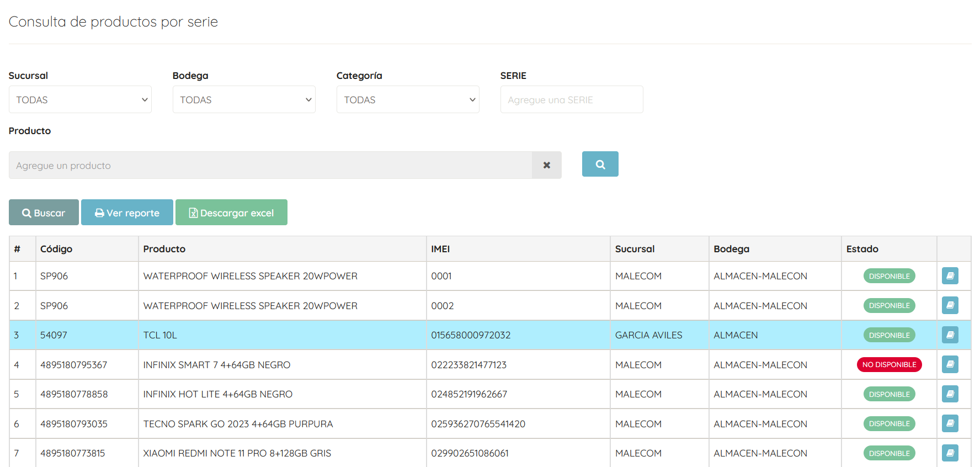Click code 4895180793035 cell
Image resolution: width=980 pixels, height=467 pixels.
[x=87, y=424]
